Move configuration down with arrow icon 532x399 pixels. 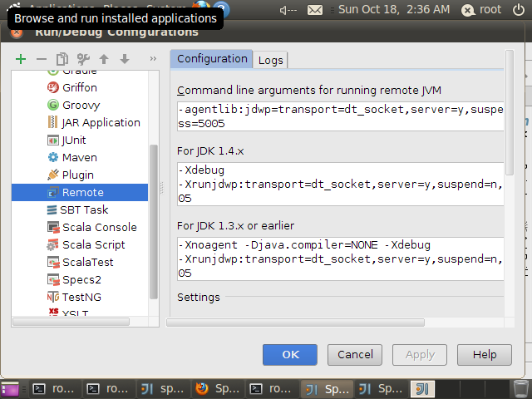[125, 59]
